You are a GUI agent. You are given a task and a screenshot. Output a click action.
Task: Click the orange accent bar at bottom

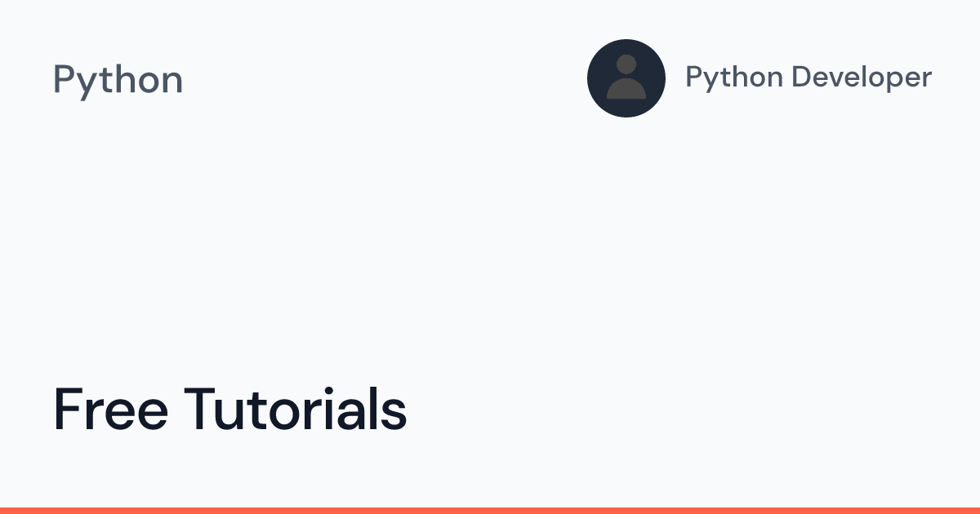[490, 510]
